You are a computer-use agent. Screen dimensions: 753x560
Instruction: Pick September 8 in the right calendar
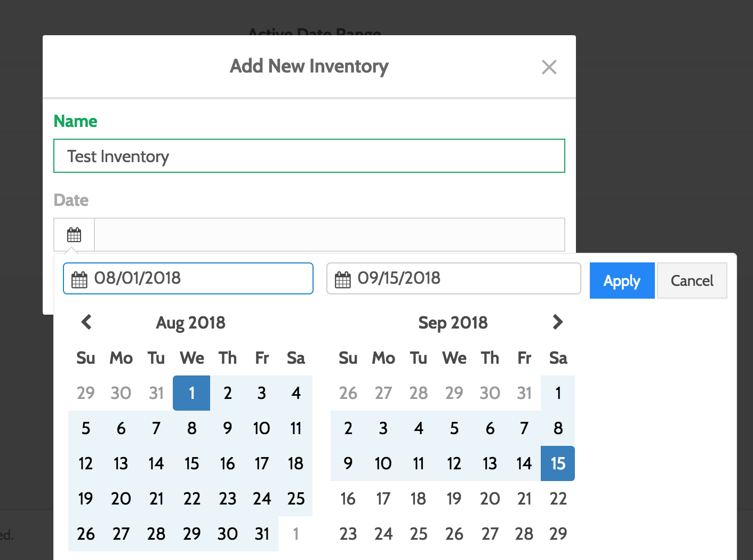point(558,428)
